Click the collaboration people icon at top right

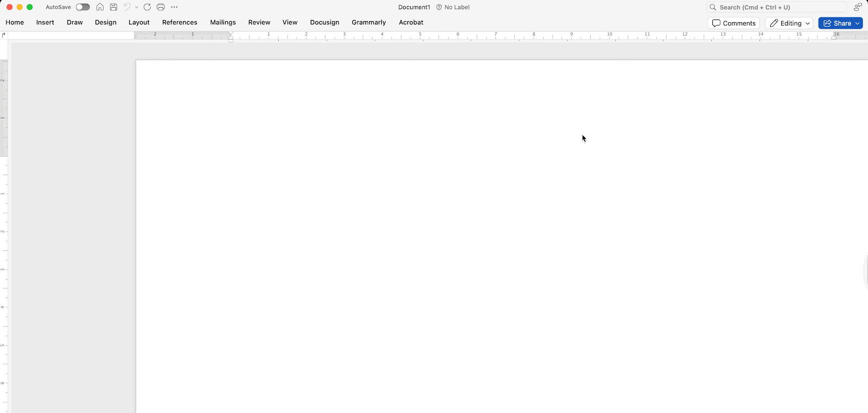(857, 7)
